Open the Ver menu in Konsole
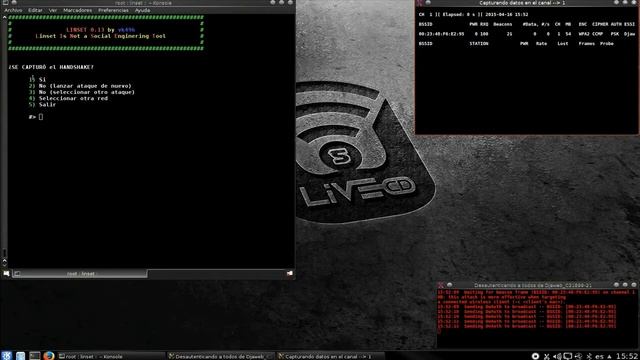This screenshot has height=360, width=640. (x=53, y=10)
